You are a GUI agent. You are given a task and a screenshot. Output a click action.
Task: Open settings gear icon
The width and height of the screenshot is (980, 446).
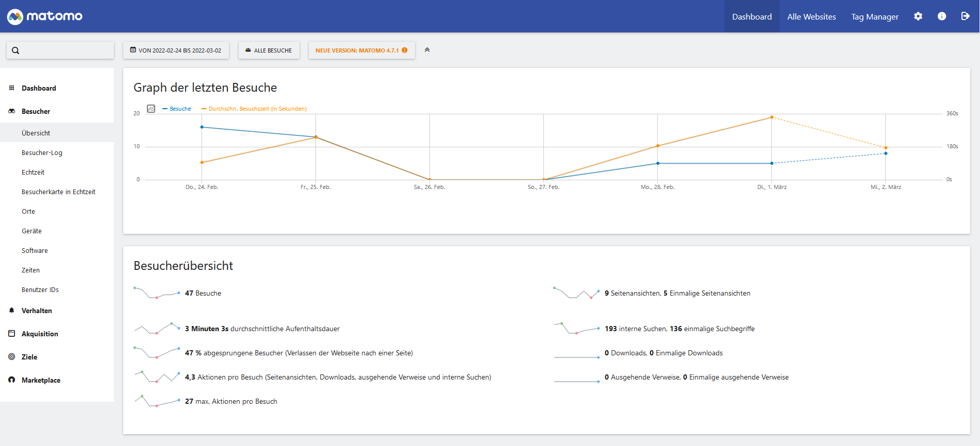click(918, 16)
